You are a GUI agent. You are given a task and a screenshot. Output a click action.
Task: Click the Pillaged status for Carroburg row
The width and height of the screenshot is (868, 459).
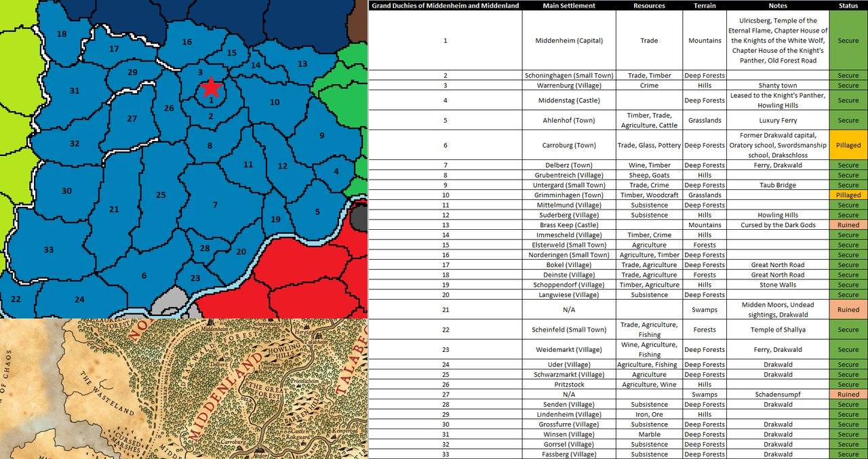[x=848, y=145]
